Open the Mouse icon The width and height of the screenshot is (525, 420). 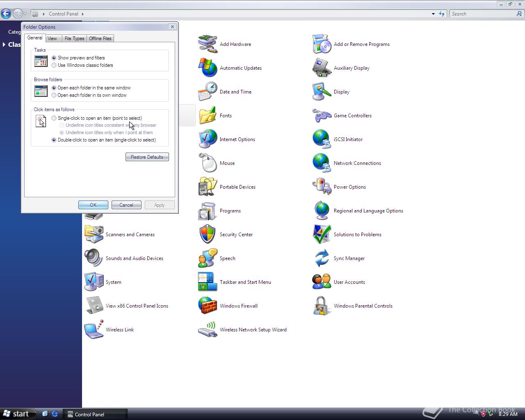click(208, 163)
